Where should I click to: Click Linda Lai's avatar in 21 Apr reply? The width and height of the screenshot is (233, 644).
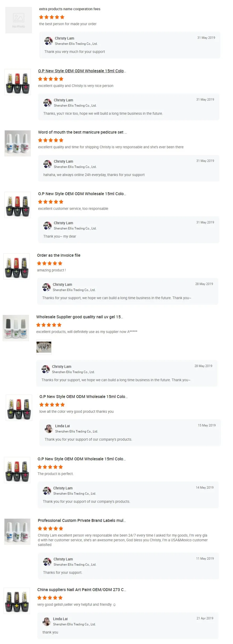(x=47, y=621)
